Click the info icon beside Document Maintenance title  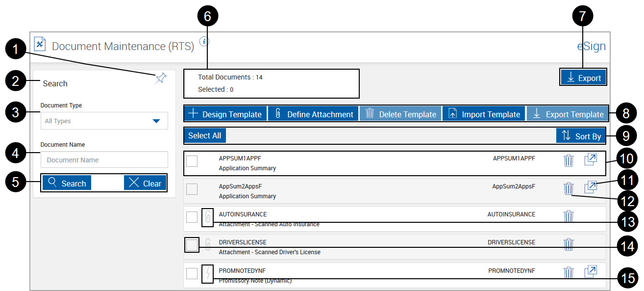coord(204,42)
